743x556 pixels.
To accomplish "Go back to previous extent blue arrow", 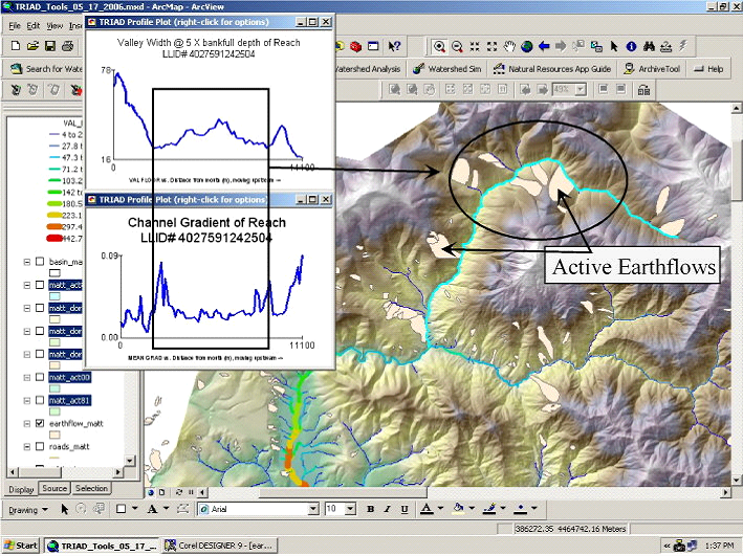I will 544,46.
